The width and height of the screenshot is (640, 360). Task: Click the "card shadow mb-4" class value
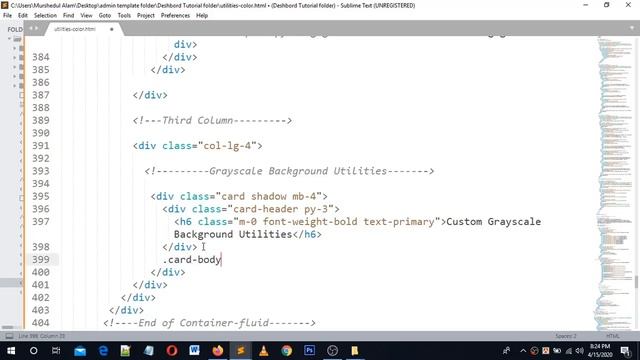[269, 196]
